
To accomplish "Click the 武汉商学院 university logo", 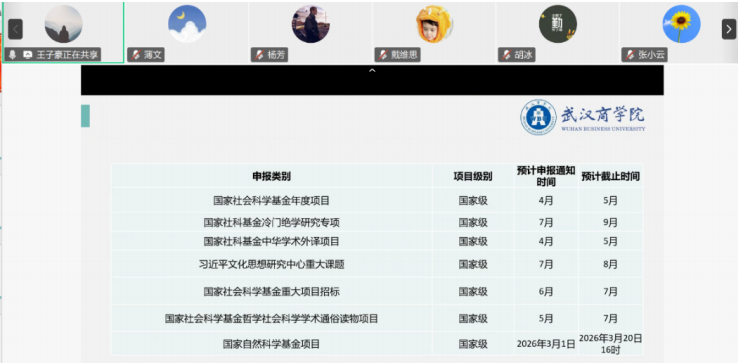I will tap(583, 117).
